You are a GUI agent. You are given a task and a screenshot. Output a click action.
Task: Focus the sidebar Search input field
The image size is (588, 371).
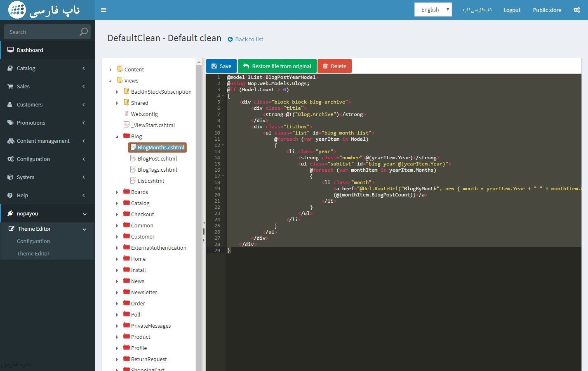(41, 32)
